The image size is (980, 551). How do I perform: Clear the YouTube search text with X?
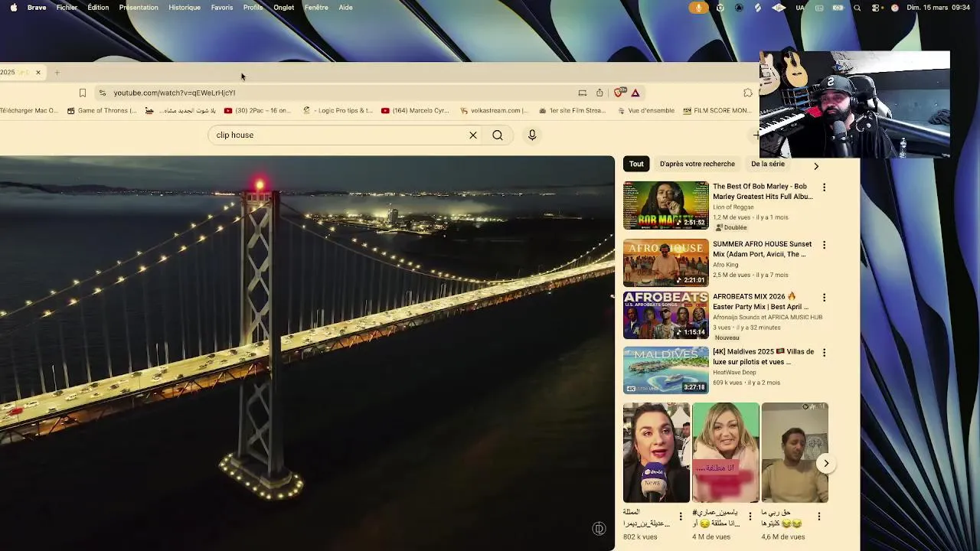point(473,135)
